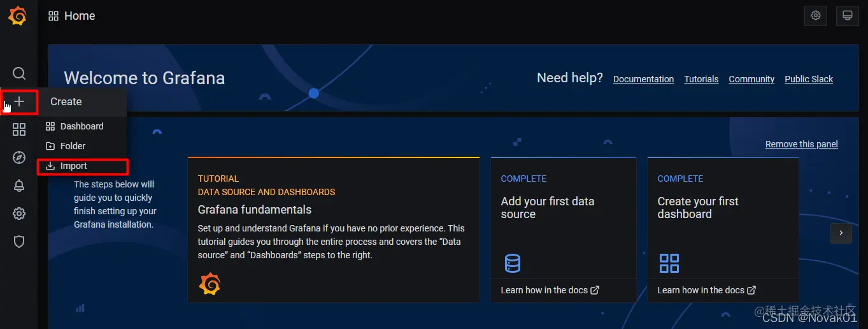Open the Home dashboard picker title
Screen dimensions: 868x329
click(x=80, y=16)
